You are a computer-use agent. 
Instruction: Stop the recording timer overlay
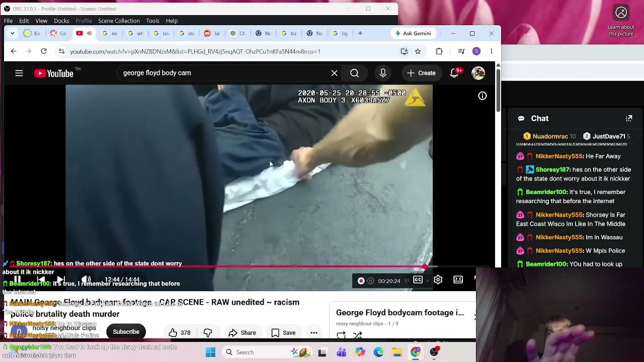[361, 281]
